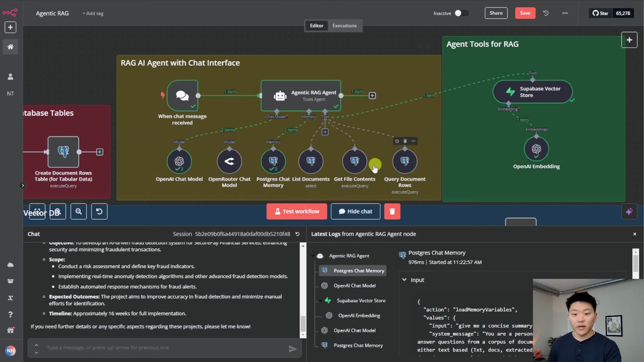Select the Get File Contents node
This screenshot has width=644, height=362.
click(355, 161)
